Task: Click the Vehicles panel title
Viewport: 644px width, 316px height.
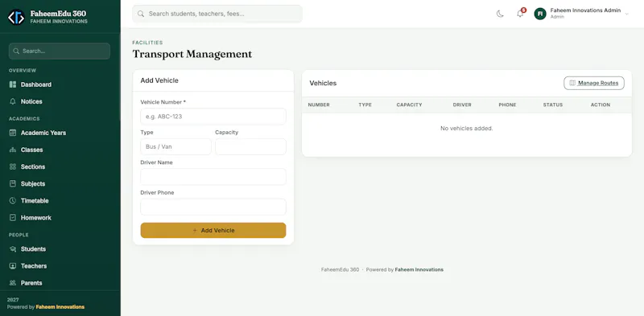Action: 323,84
